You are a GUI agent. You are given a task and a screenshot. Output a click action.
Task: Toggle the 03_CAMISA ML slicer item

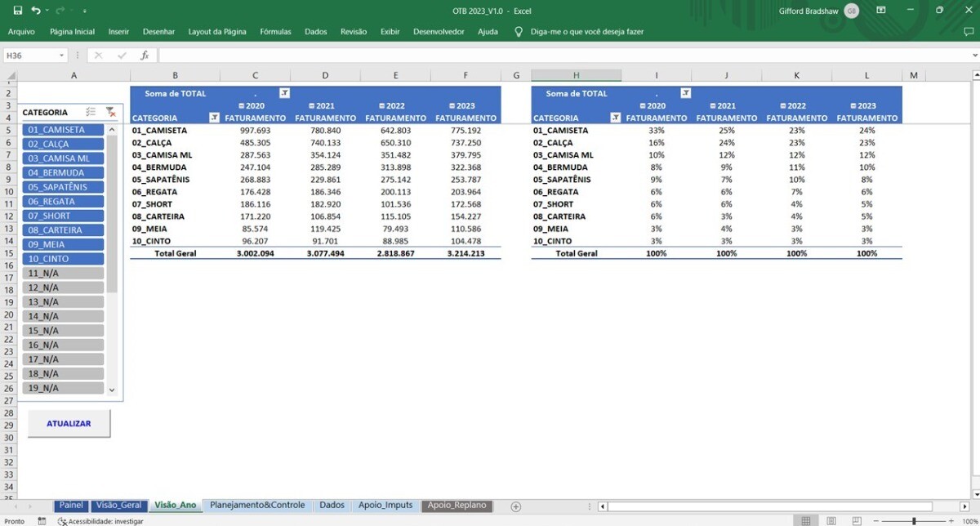coord(63,158)
